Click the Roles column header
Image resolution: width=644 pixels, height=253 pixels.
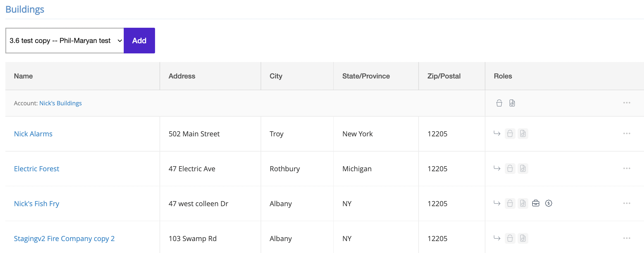click(503, 76)
